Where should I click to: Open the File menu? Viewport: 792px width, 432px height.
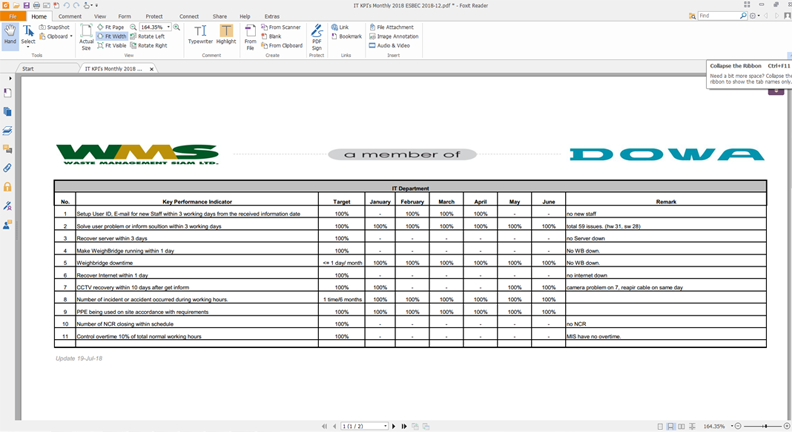point(13,16)
